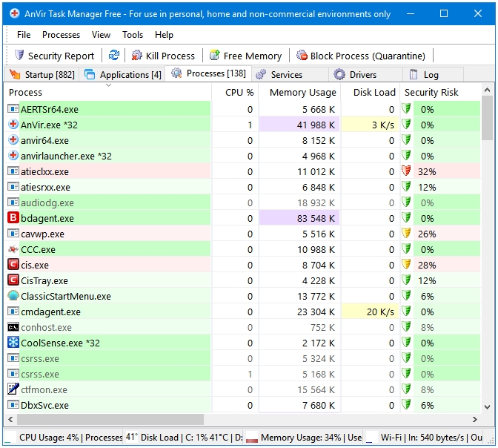498x448 pixels.
Task: Switch to the Log tab
Action: tap(434, 74)
